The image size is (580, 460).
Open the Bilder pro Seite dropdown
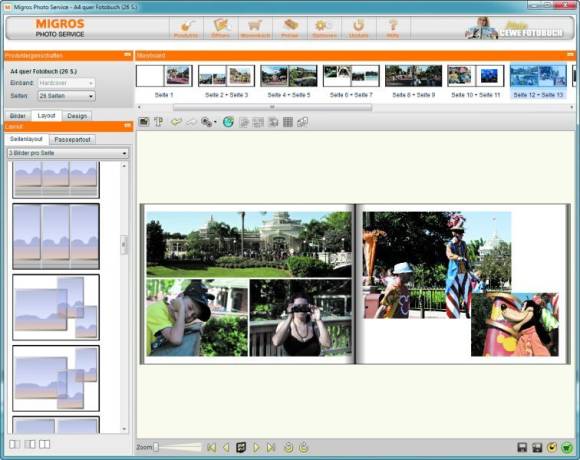pyautogui.click(x=68, y=153)
